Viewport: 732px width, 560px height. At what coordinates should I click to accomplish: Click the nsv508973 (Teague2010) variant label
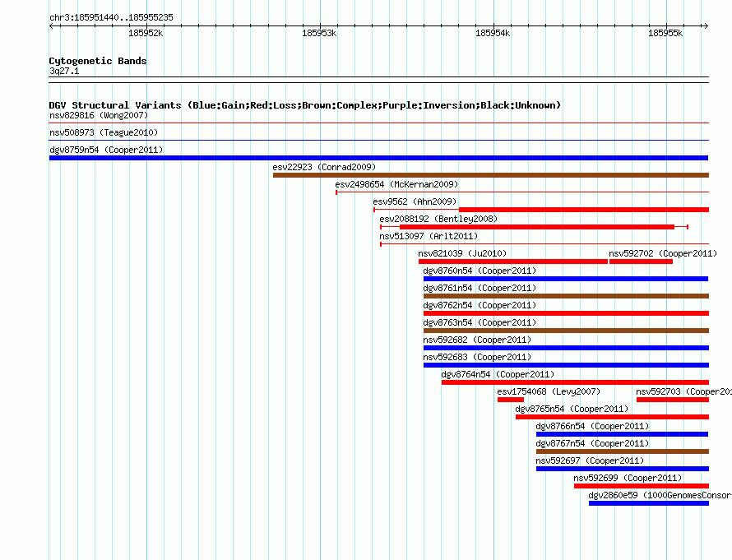point(104,132)
